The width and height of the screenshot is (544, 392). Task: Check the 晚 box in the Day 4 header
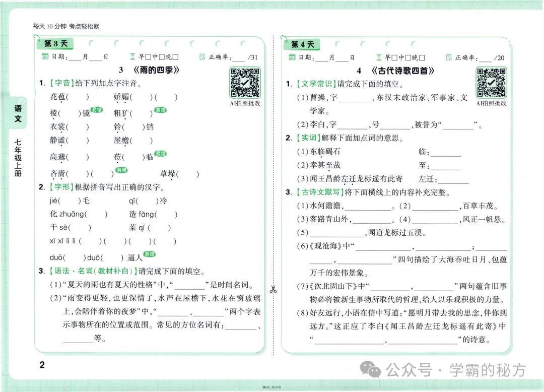(x=422, y=57)
